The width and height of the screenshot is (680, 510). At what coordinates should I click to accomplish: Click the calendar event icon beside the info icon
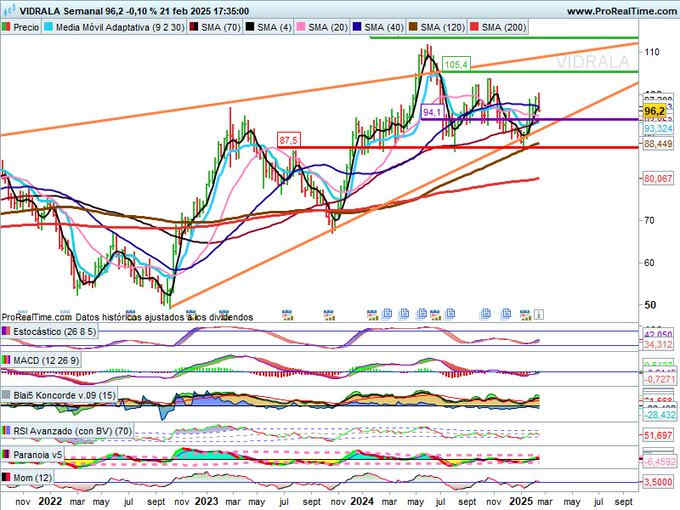[x=525, y=314]
